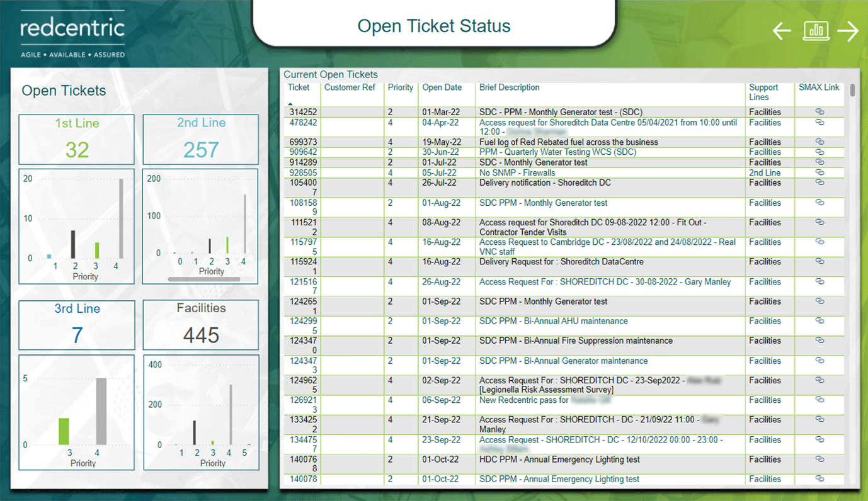
Task: Click open date '06-Sep-22'
Action: click(x=442, y=400)
